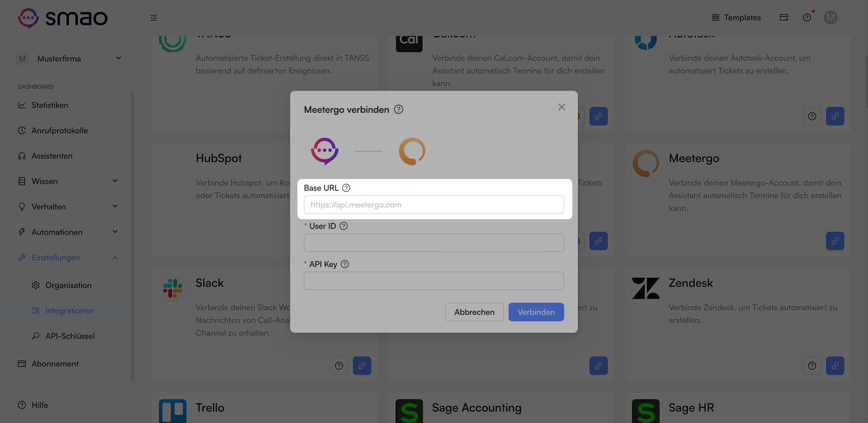Screen dimensions: 868x423
Task: Expand the Musterfirma organisation dropdown
Action: point(118,58)
